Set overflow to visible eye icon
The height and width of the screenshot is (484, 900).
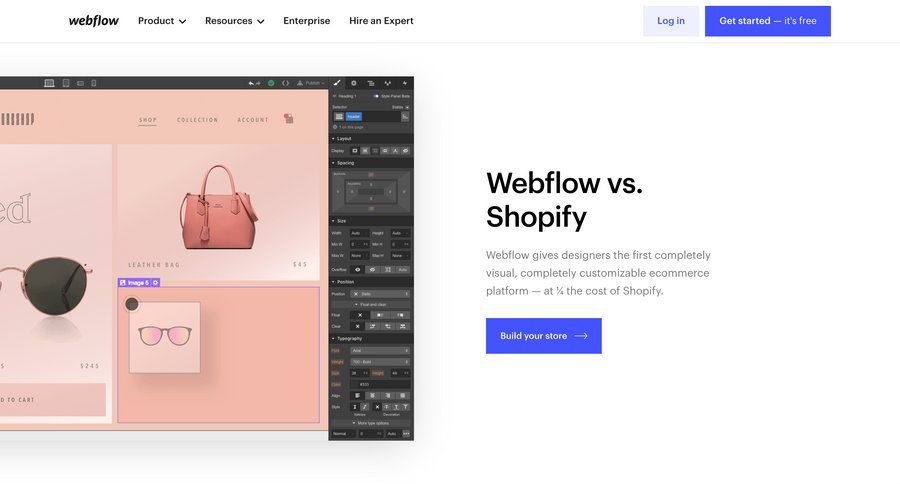(358, 269)
